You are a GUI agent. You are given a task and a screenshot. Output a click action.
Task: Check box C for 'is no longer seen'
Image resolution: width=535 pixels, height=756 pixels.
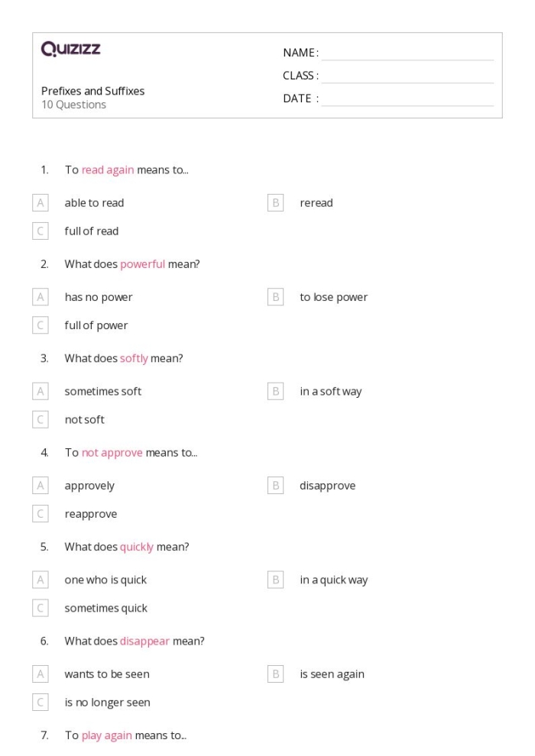coord(41,702)
